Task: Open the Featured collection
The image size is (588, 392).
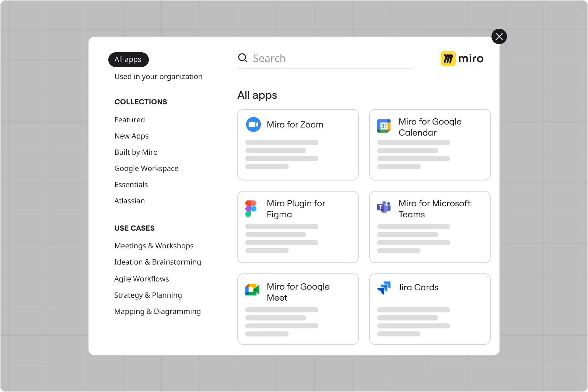Action: coord(130,120)
